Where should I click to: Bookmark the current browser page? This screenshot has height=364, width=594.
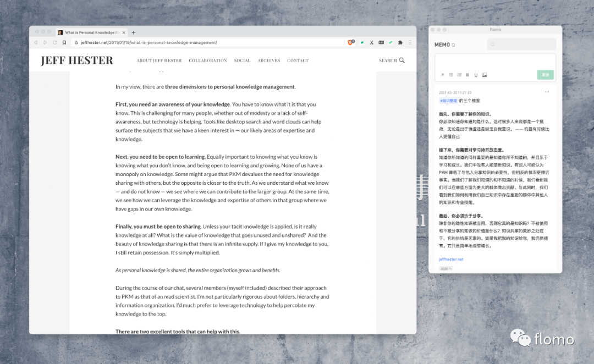pos(64,42)
